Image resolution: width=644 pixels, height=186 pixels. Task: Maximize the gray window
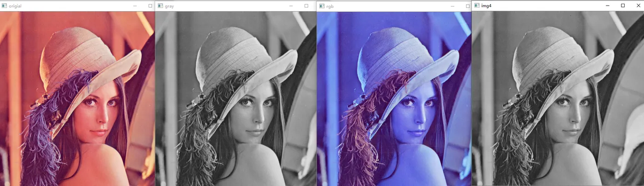(x=306, y=6)
